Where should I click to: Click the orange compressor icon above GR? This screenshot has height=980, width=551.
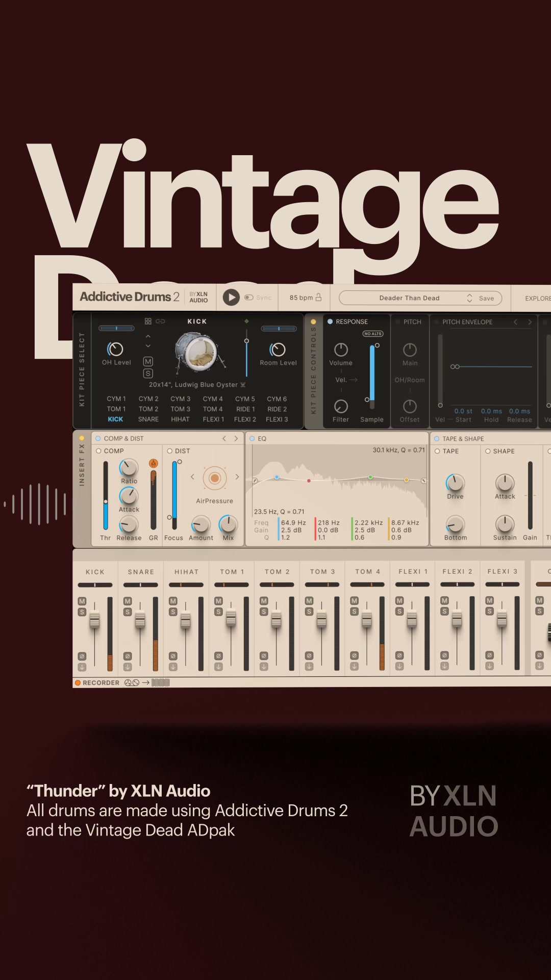point(153,463)
